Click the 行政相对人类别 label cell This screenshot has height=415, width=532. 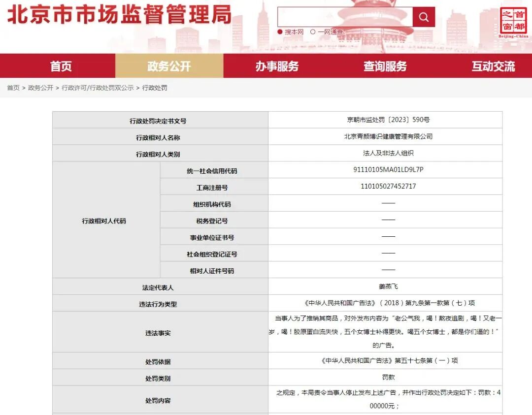tap(160, 153)
